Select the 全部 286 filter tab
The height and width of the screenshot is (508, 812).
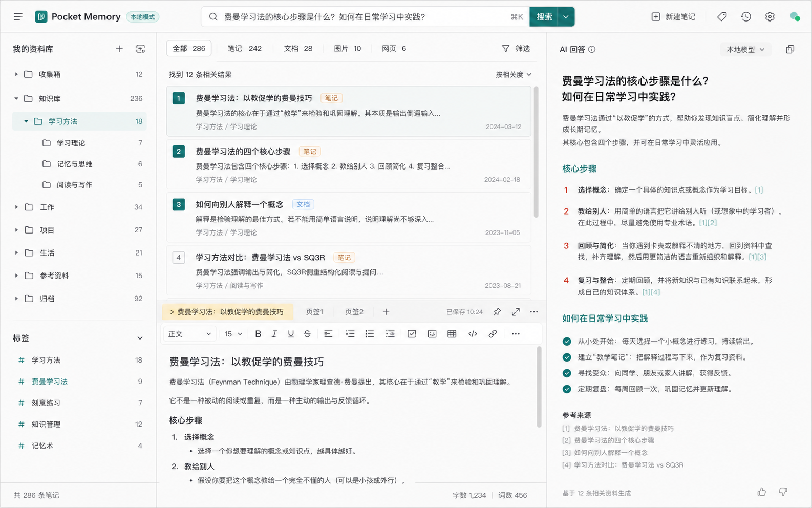click(189, 49)
